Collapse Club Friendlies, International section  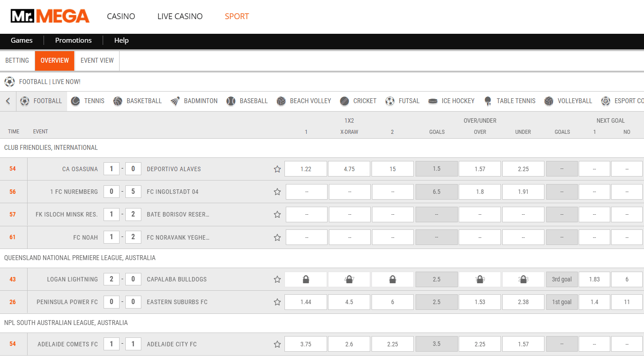(51, 148)
